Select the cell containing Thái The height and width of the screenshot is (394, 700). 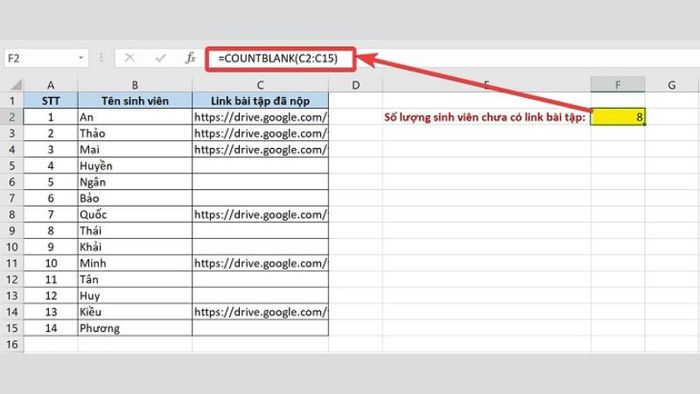pos(135,231)
